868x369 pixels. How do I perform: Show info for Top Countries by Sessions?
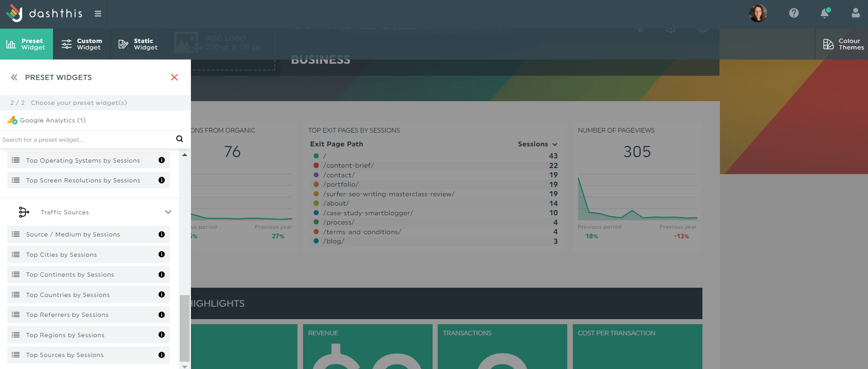pos(161,294)
